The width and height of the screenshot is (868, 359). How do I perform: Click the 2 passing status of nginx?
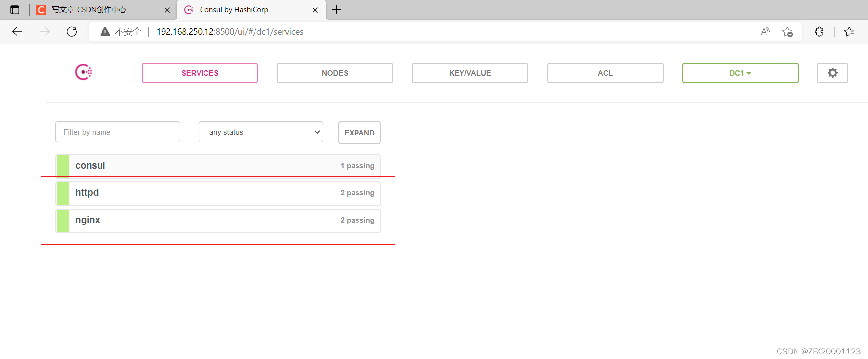coord(357,220)
